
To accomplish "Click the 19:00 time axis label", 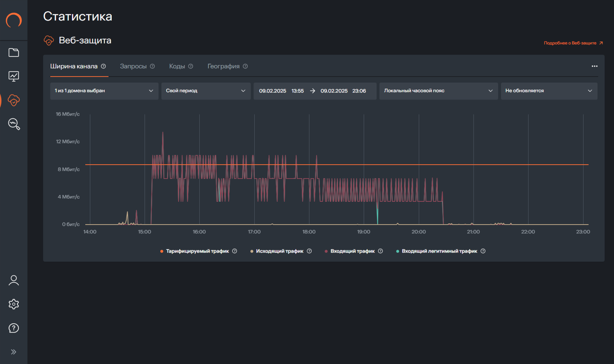I will [x=364, y=232].
